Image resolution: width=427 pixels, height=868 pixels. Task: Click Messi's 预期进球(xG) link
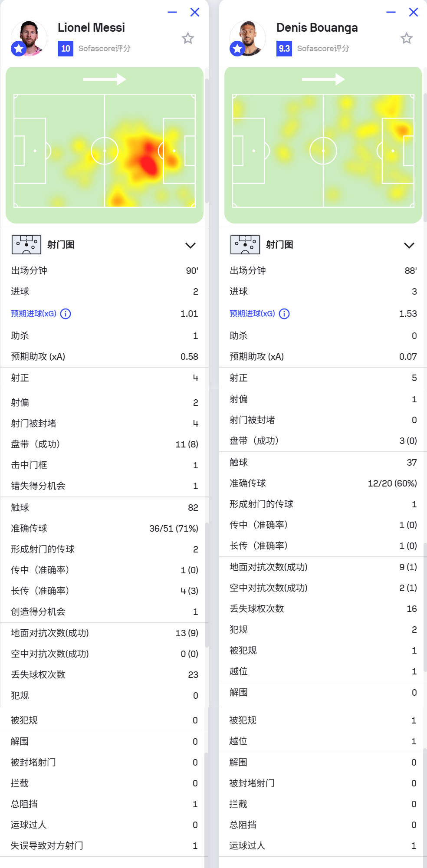coord(33,313)
